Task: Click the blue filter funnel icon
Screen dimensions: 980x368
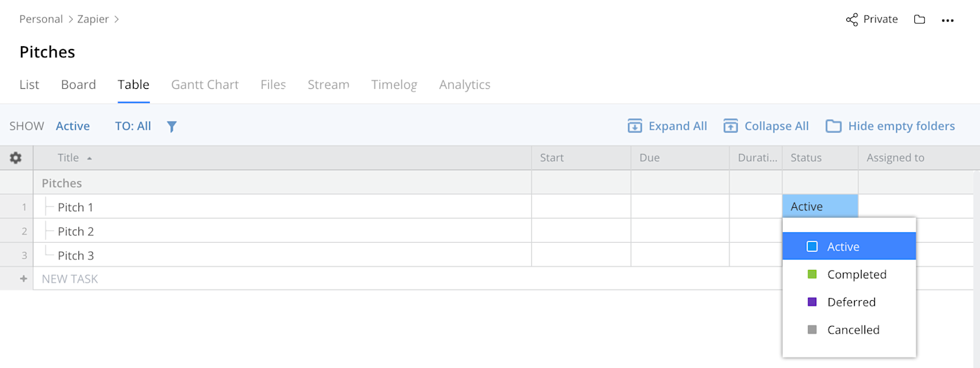Action: [171, 127]
